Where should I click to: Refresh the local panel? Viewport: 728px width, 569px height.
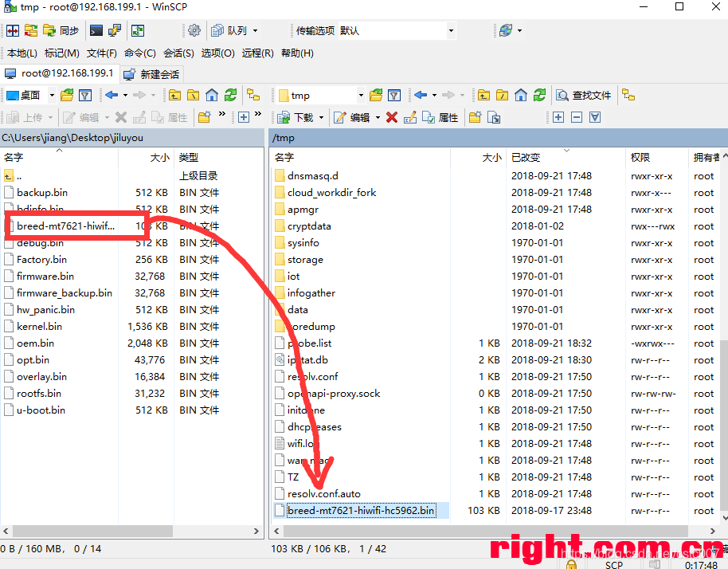pos(231,95)
